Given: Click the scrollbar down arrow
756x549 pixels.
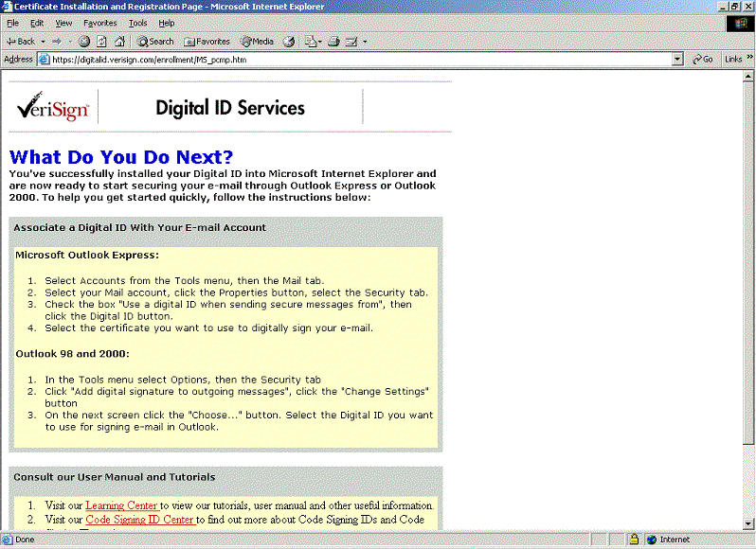Looking at the screenshot, I should pyautogui.click(x=748, y=523).
